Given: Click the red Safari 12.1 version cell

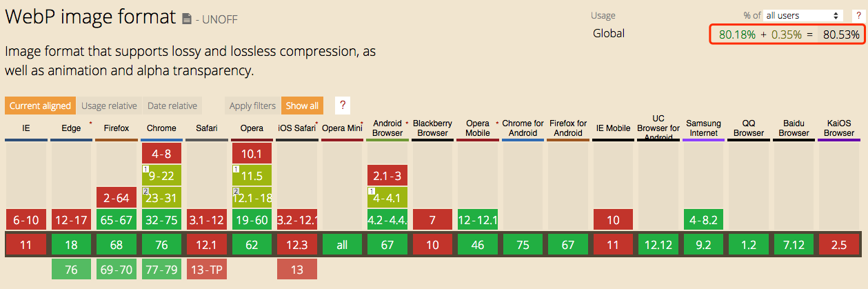Looking at the screenshot, I should pyautogui.click(x=207, y=246).
